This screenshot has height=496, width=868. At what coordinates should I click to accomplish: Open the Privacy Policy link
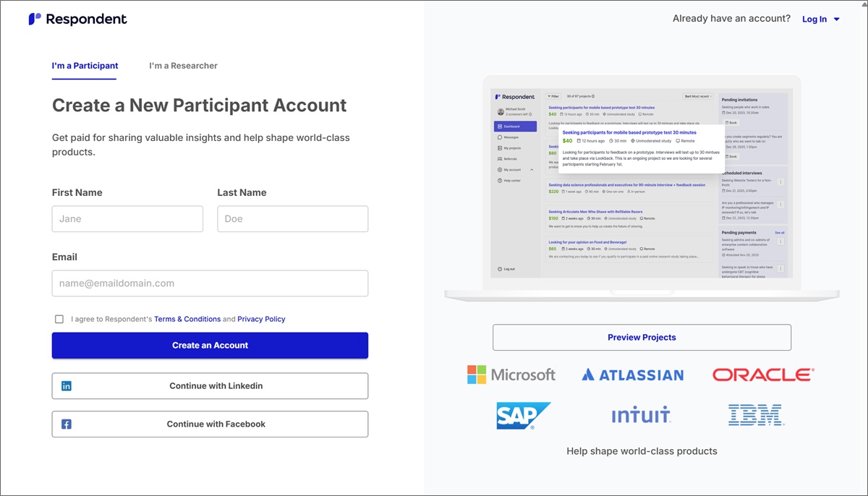[261, 319]
